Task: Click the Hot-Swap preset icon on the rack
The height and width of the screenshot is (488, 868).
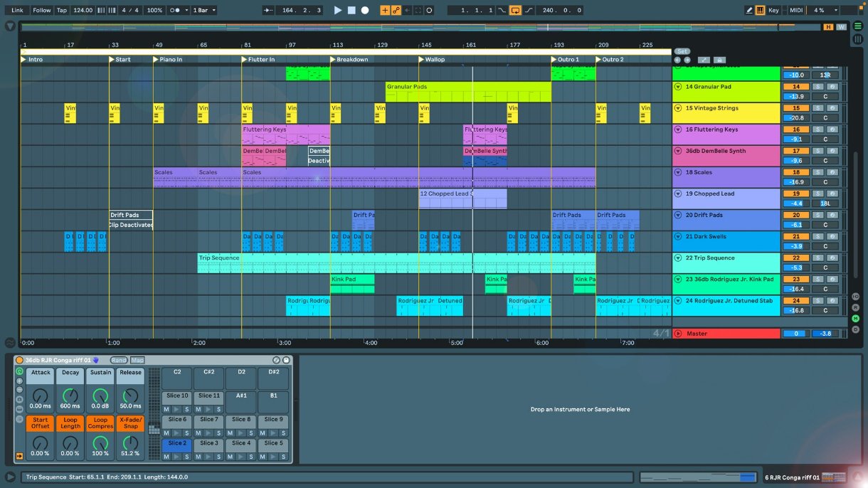Action: (x=276, y=361)
